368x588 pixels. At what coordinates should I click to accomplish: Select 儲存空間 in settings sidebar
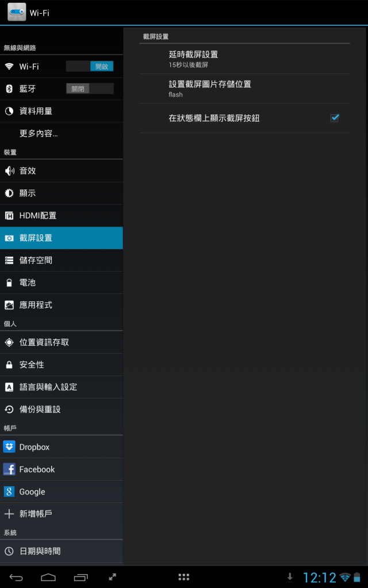(62, 260)
